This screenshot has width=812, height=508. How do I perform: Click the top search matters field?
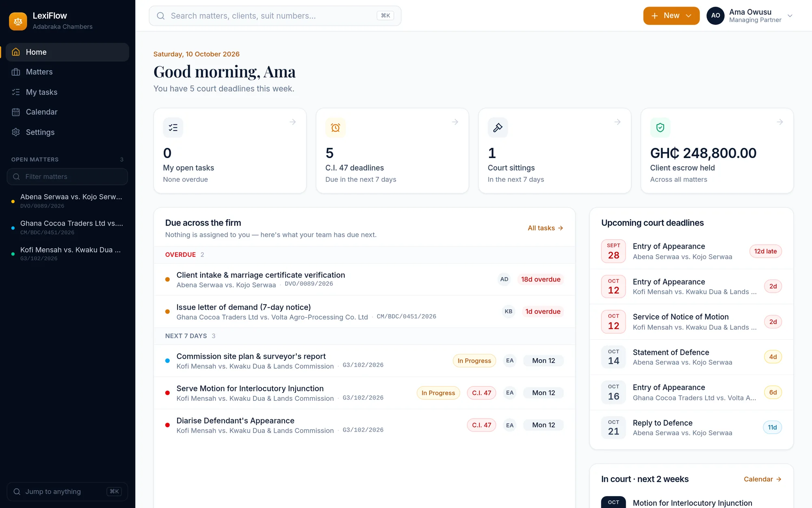pyautogui.click(x=275, y=16)
